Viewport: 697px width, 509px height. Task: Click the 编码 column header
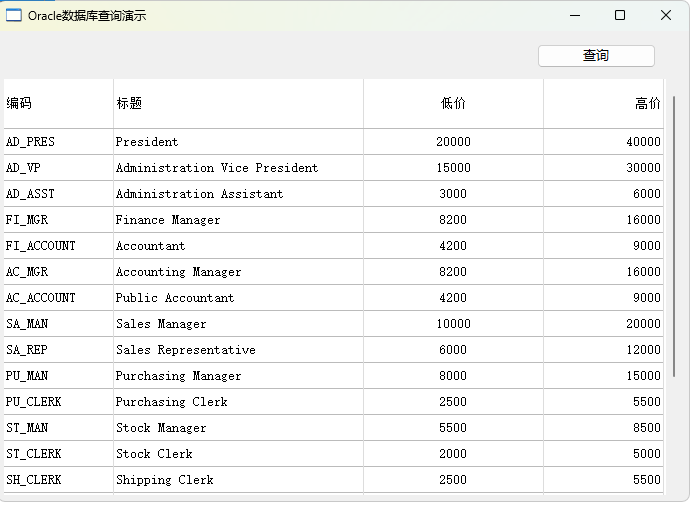tap(59, 104)
